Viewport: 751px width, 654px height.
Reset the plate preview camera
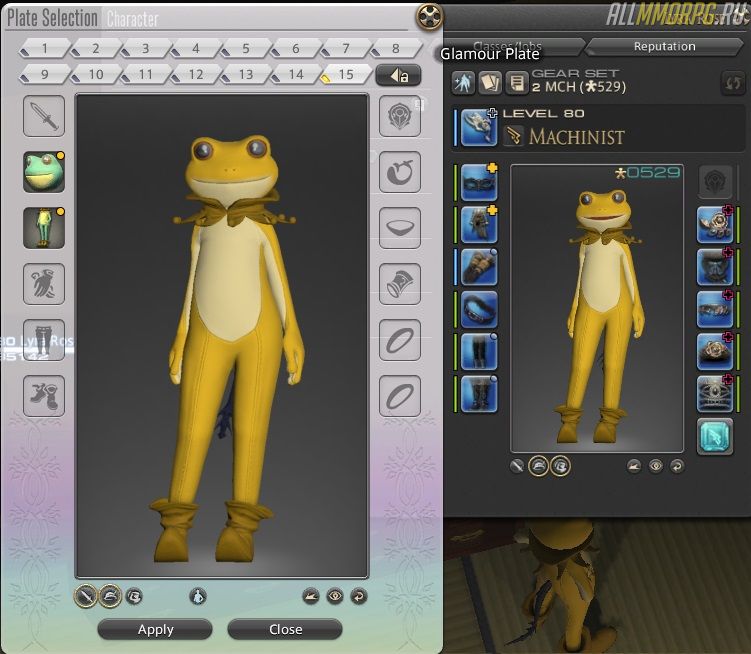tap(359, 597)
